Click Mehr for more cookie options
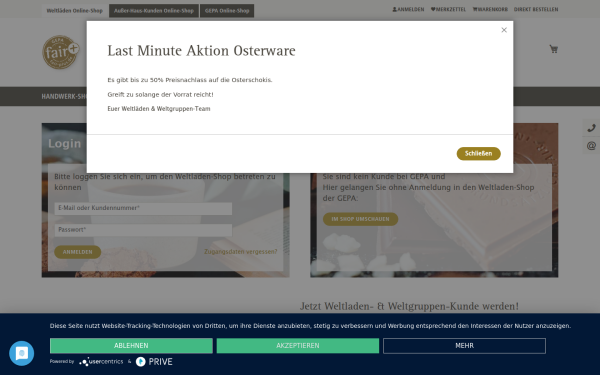The image size is (600, 375). point(465,346)
